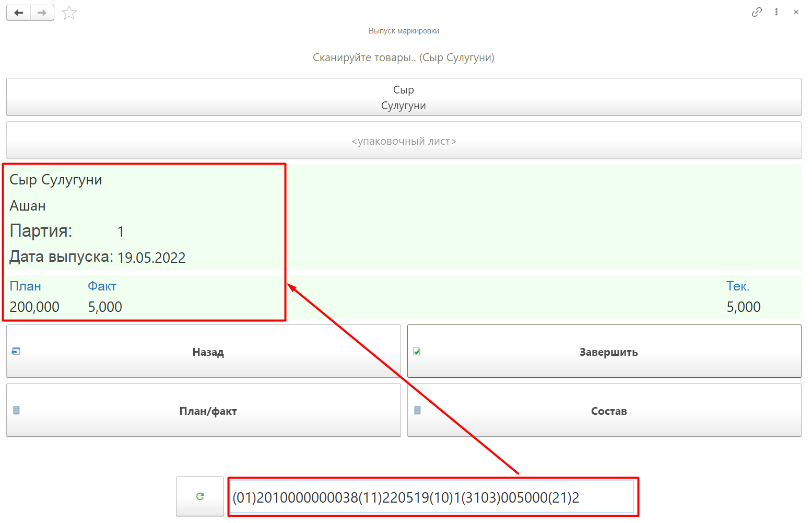Click the blue Факт label
The width and height of the screenshot is (812, 523).
pos(102,286)
